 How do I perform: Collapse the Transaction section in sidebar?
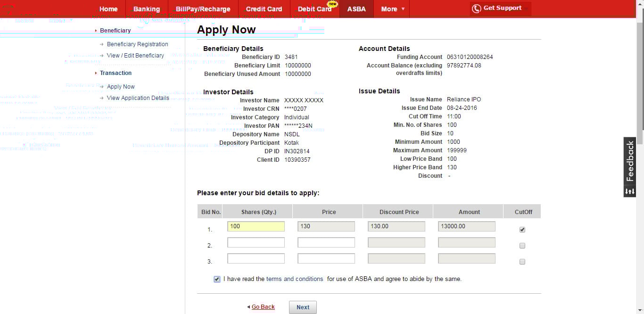pos(96,73)
